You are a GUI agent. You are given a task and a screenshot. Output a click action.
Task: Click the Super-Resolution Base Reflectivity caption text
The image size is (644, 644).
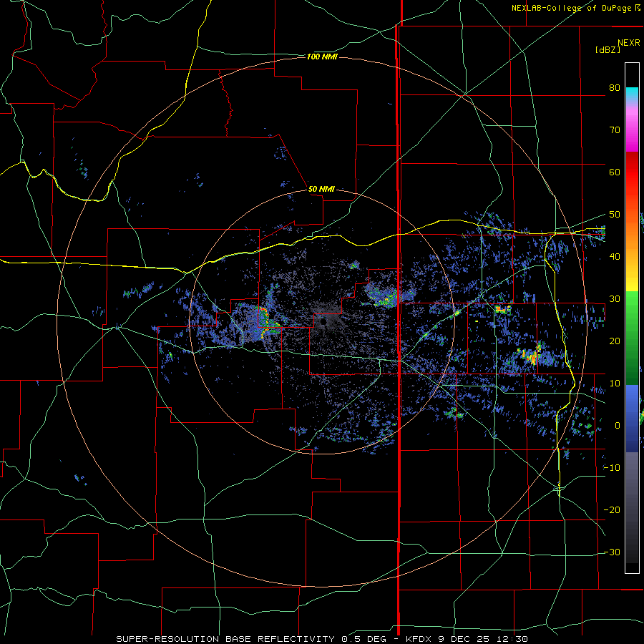(x=225, y=639)
